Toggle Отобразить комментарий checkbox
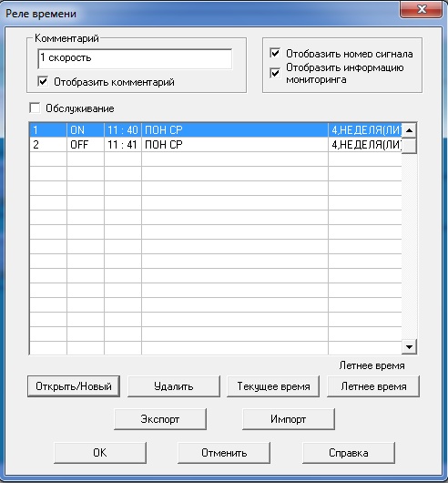The width and height of the screenshot is (448, 483). coord(43,82)
